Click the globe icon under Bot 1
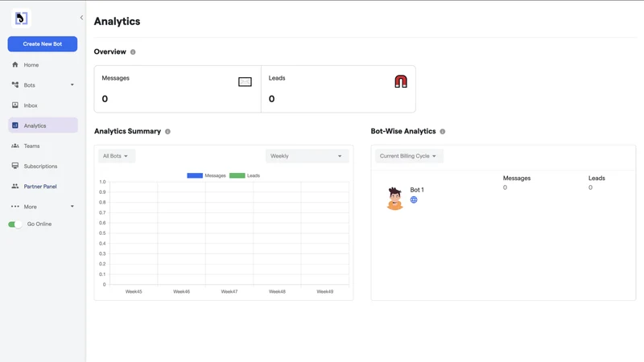 click(414, 200)
